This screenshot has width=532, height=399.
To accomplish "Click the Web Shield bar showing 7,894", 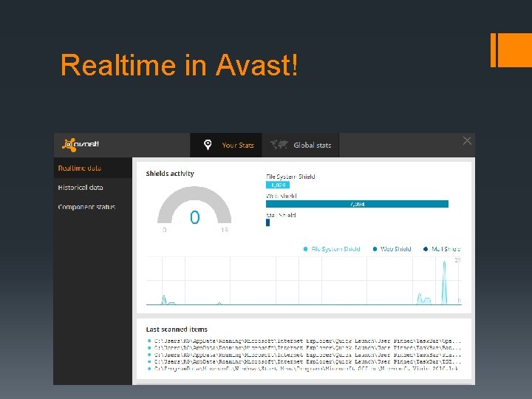I will [357, 204].
